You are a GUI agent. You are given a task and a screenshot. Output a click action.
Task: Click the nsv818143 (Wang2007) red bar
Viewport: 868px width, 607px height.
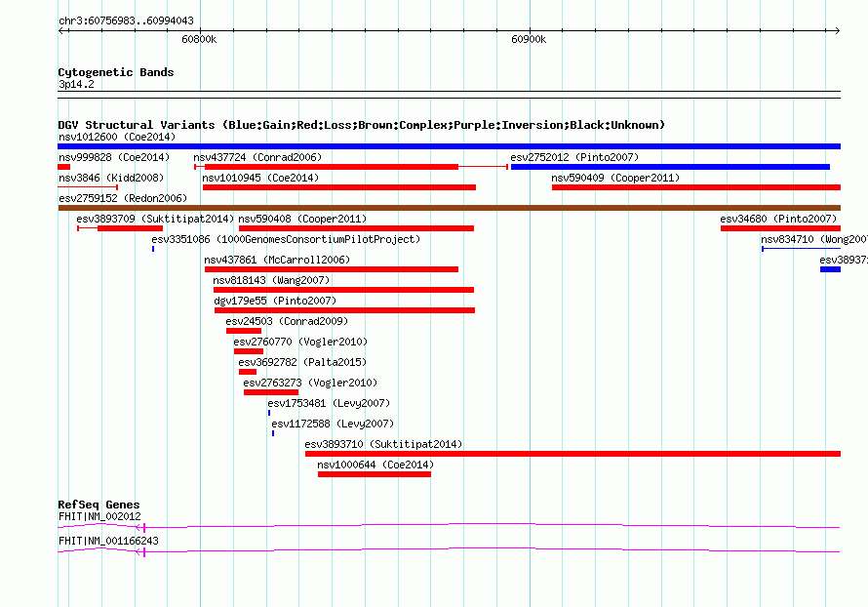(x=343, y=290)
